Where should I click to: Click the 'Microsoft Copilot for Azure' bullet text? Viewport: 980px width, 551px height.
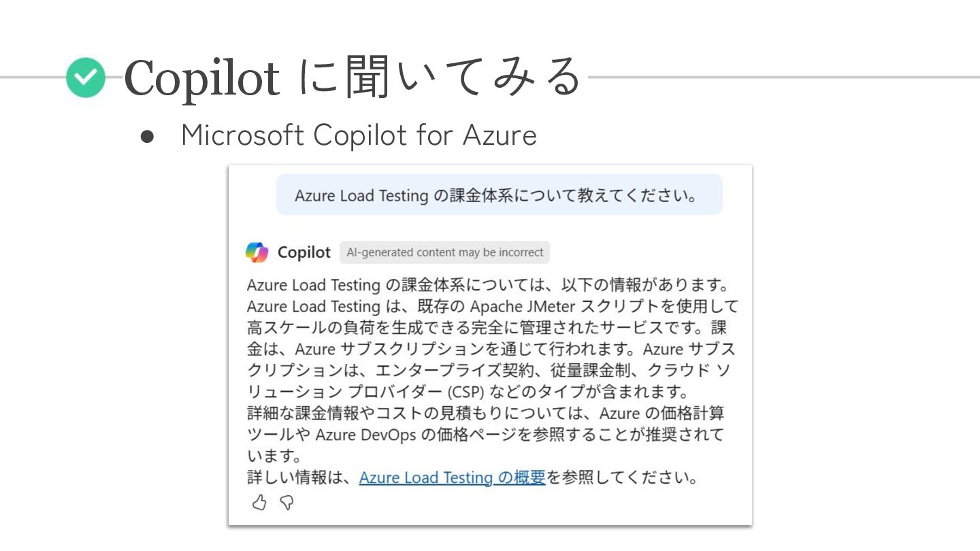point(359,135)
